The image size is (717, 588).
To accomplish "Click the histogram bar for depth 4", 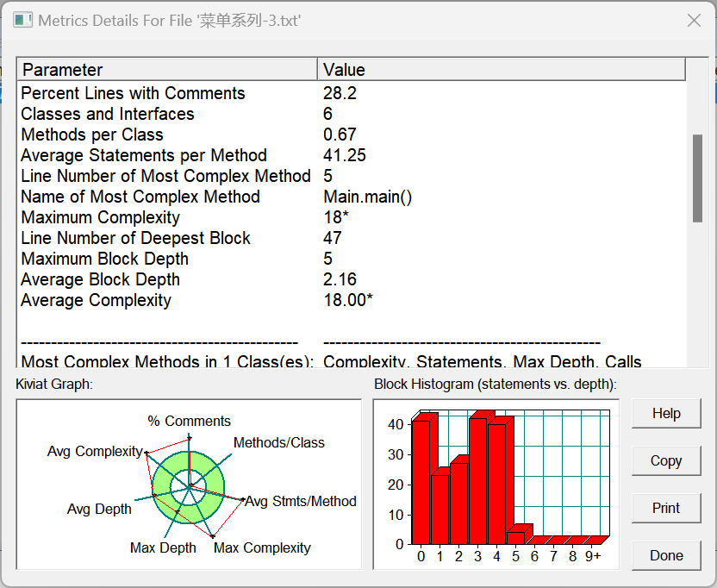I will click(x=497, y=485).
